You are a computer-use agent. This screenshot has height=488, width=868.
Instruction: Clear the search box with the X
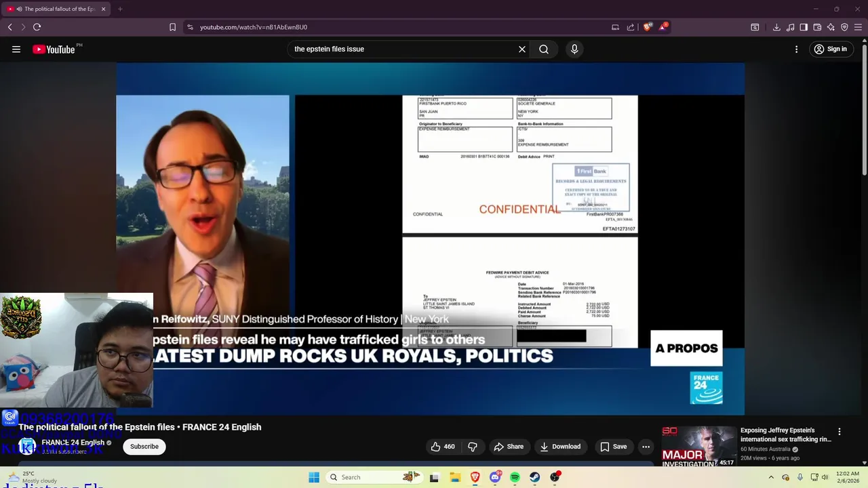(x=522, y=49)
